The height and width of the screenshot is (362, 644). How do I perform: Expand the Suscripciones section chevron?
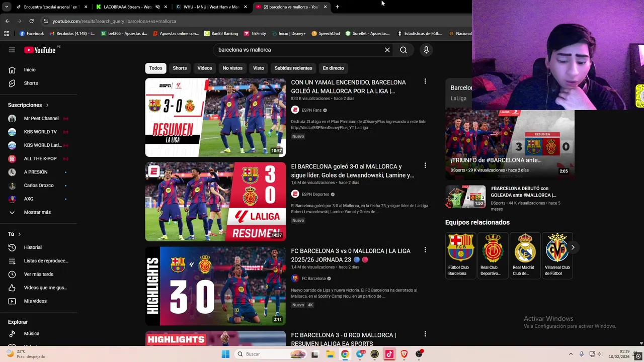click(x=47, y=105)
